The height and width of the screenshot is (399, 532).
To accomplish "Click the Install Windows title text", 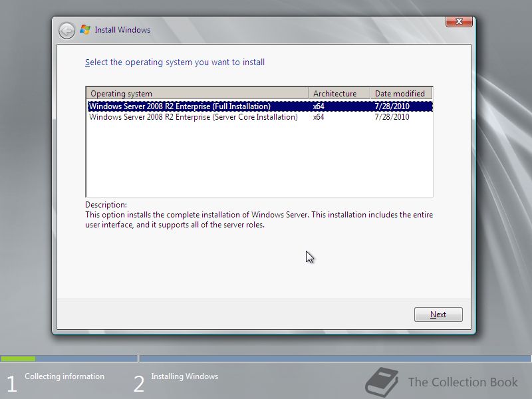I will 122,30.
